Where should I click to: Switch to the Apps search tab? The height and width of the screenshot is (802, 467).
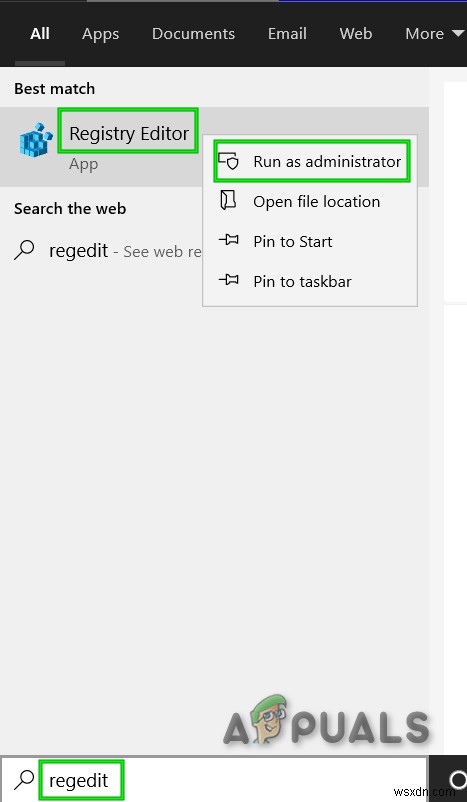coord(100,34)
